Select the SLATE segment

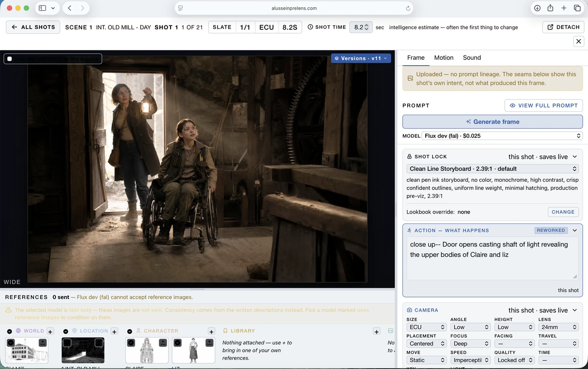click(x=222, y=27)
